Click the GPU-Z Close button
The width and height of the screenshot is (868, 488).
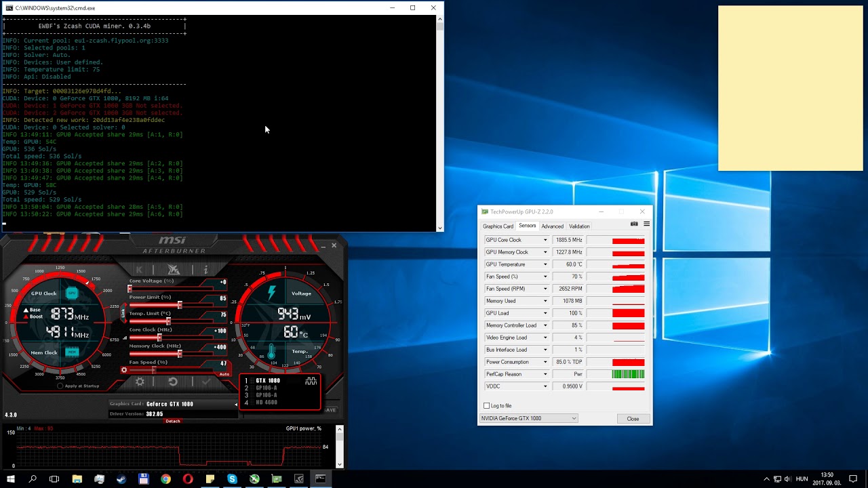point(633,418)
